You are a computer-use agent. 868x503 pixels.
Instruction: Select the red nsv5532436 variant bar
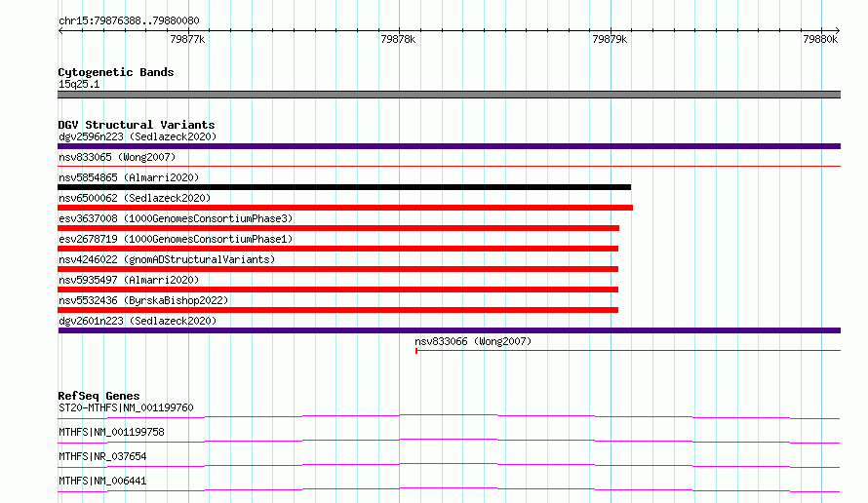pyautogui.click(x=337, y=310)
